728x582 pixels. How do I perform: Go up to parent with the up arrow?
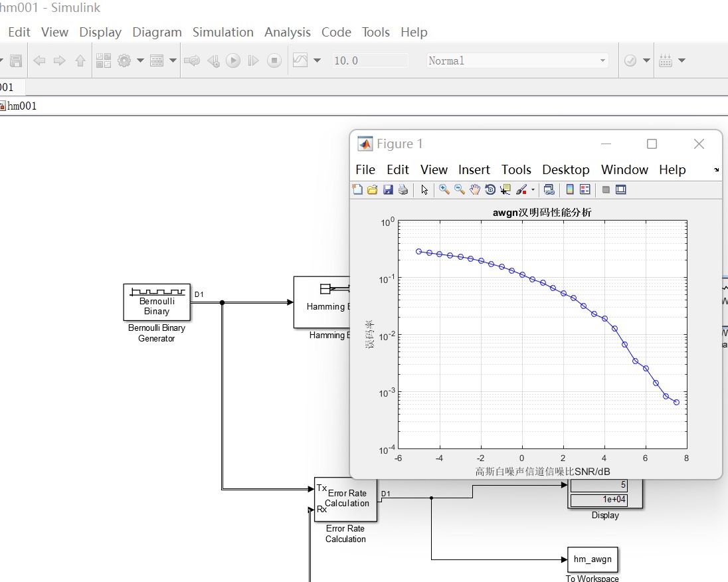[x=80, y=60]
